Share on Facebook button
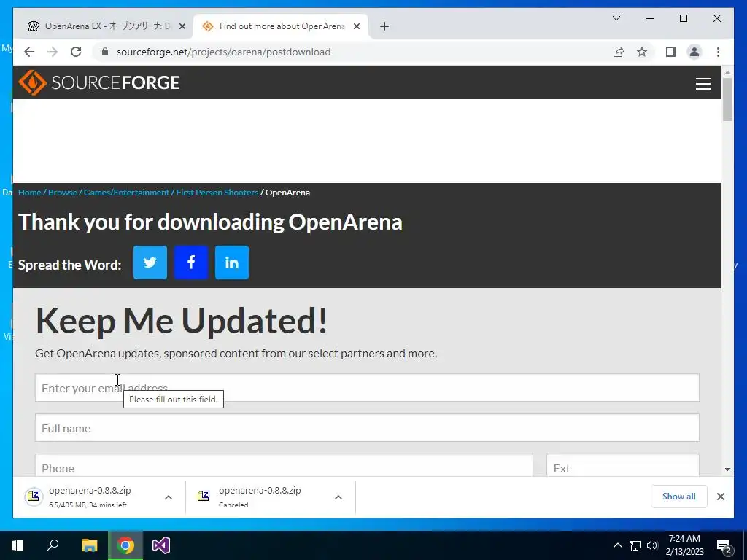 191,262
